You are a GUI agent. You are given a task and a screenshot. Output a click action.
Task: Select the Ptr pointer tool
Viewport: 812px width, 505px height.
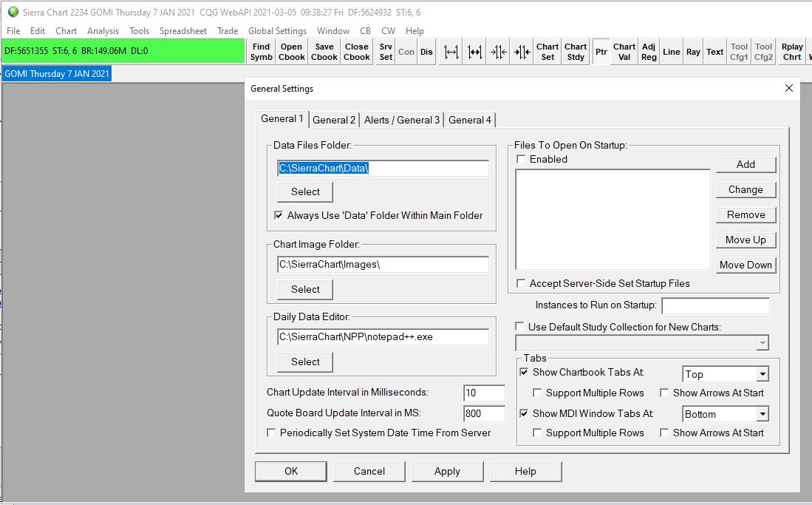(x=601, y=52)
